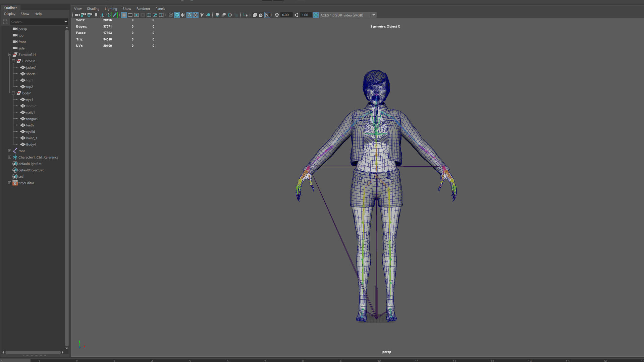
Task: Toggle the viewport Grid display icon
Action: 124,15
